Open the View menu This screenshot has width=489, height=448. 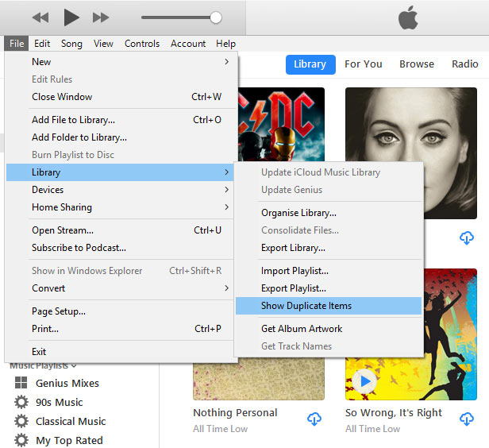(103, 44)
